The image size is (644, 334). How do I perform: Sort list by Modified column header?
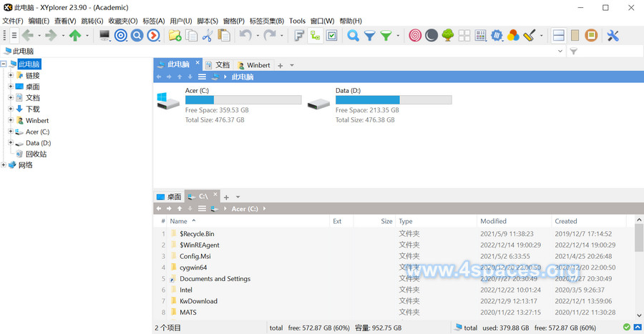(x=494, y=221)
